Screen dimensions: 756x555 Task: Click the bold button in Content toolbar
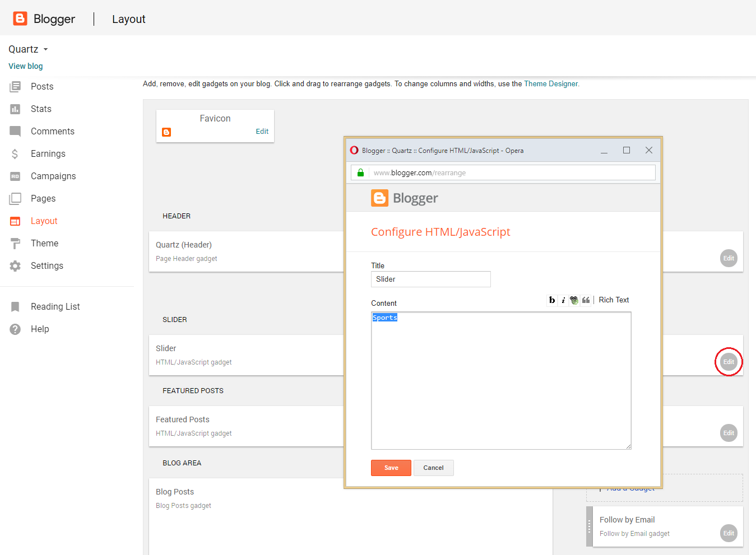pos(552,300)
